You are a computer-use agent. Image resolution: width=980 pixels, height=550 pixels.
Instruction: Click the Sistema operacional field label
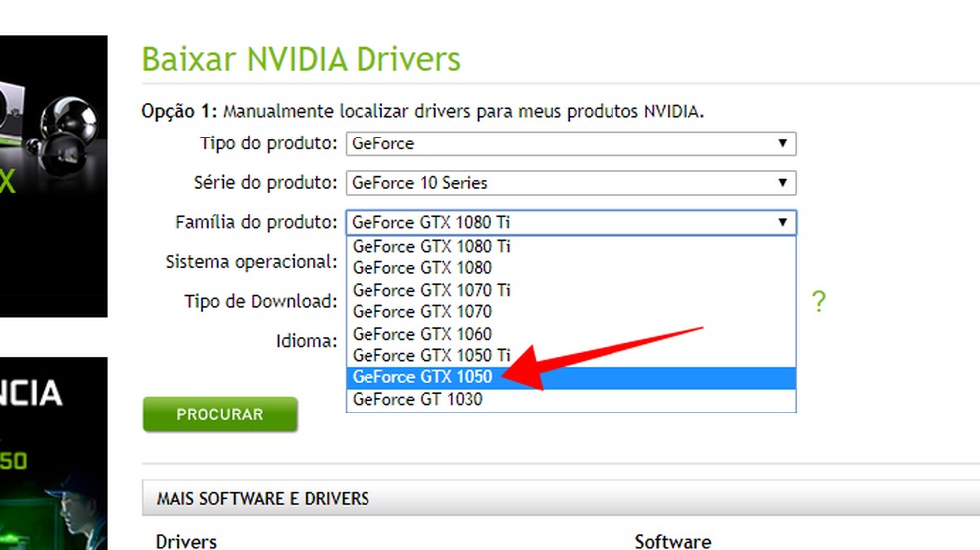point(251,262)
